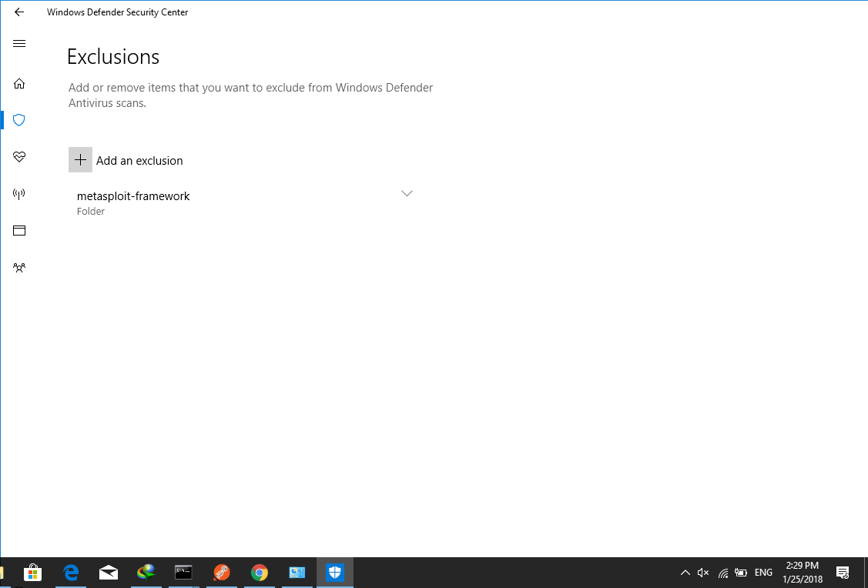Show hidden icons in system tray
Viewport: 868px width, 588px height.
click(685, 573)
